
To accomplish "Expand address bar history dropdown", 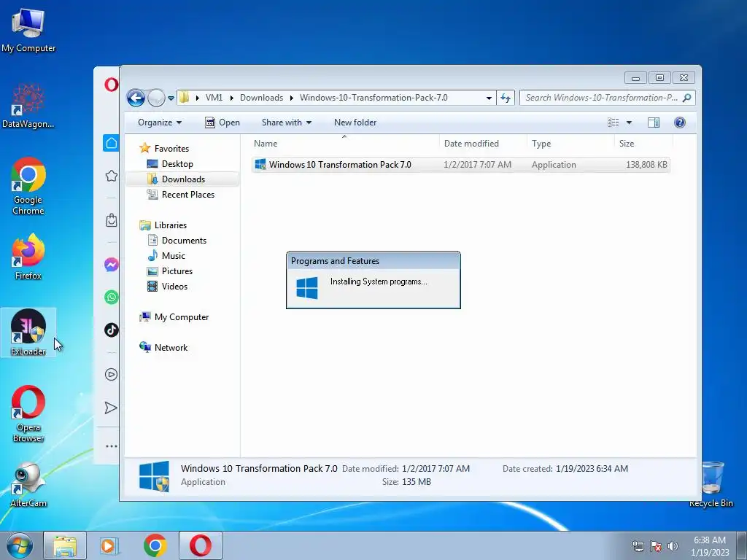I will (x=489, y=98).
